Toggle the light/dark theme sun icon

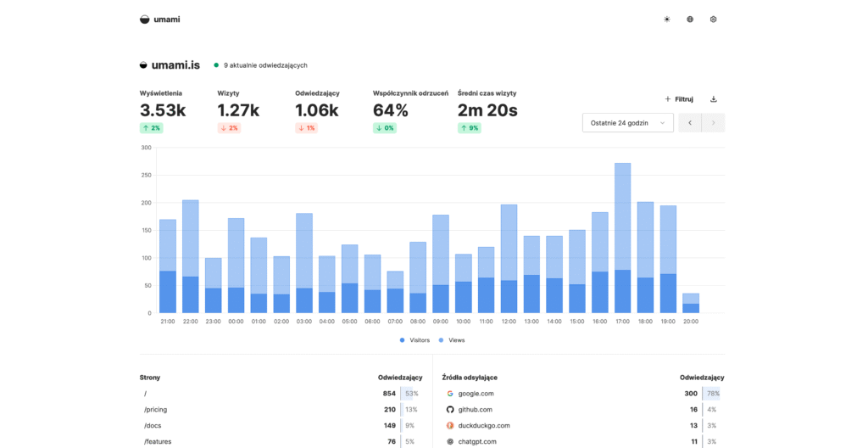click(x=667, y=20)
